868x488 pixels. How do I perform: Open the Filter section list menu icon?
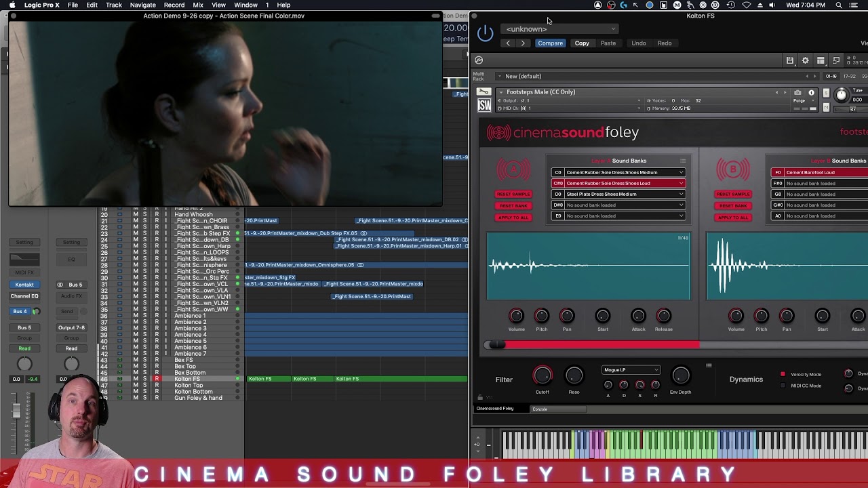[709, 366]
